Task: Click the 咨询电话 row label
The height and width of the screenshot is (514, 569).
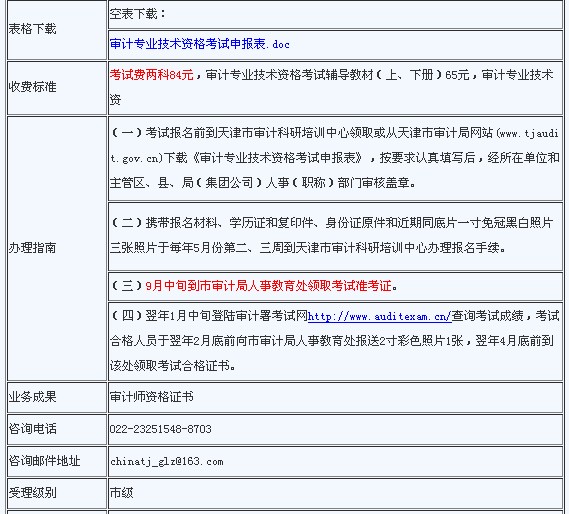Action: tap(32, 429)
